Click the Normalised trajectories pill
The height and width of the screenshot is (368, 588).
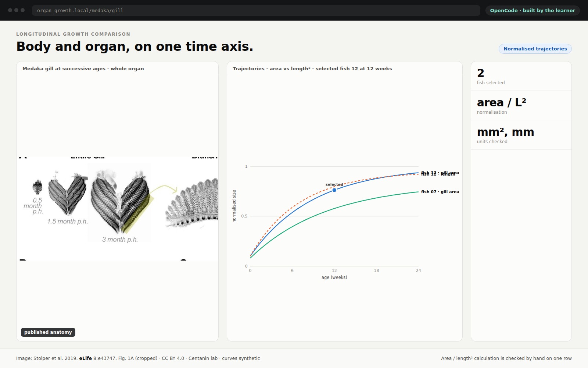[535, 49]
